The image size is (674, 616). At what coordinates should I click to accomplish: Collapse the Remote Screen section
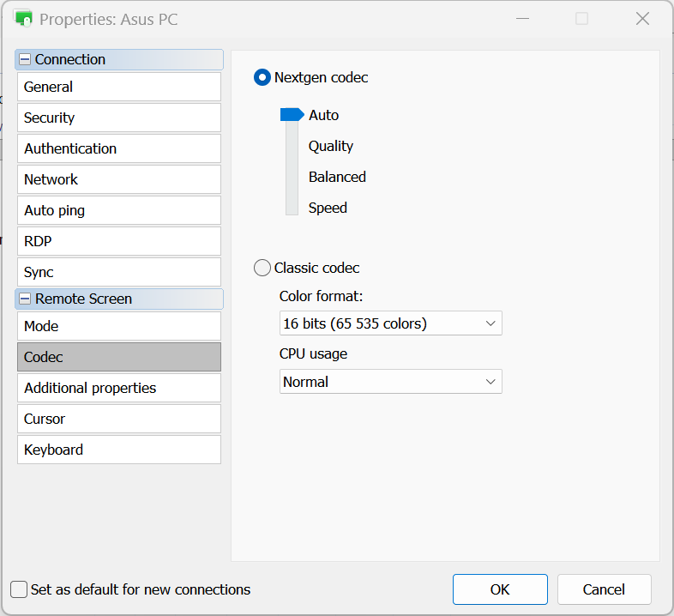coord(26,299)
